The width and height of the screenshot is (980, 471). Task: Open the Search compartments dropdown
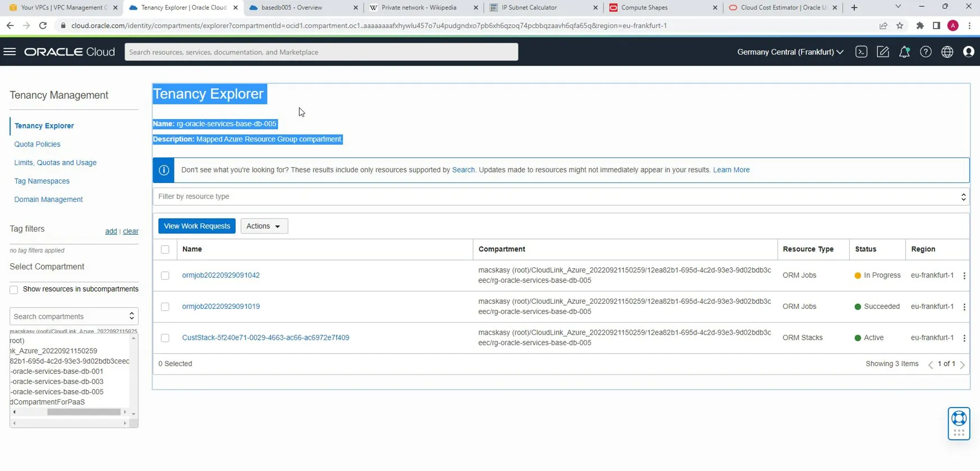pos(74,317)
